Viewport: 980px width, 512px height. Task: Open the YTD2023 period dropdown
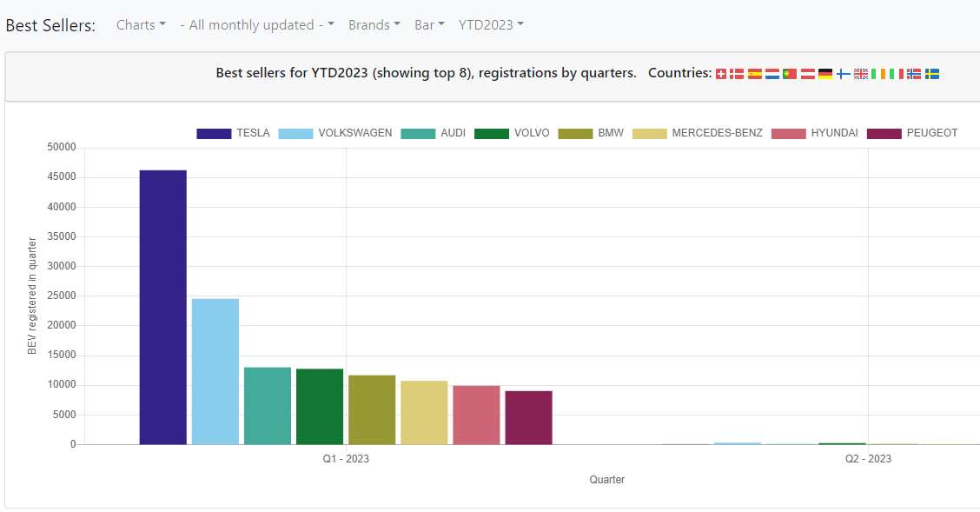click(x=491, y=25)
